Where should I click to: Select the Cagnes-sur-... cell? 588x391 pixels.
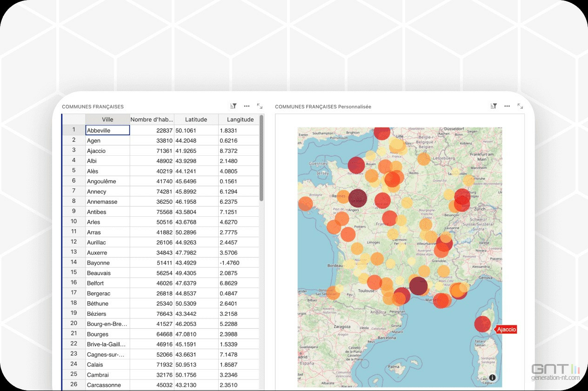pyautogui.click(x=107, y=354)
